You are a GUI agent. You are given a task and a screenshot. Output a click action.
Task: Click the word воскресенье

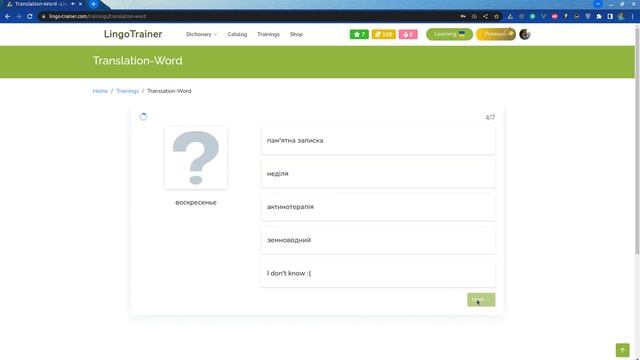pyautogui.click(x=196, y=202)
